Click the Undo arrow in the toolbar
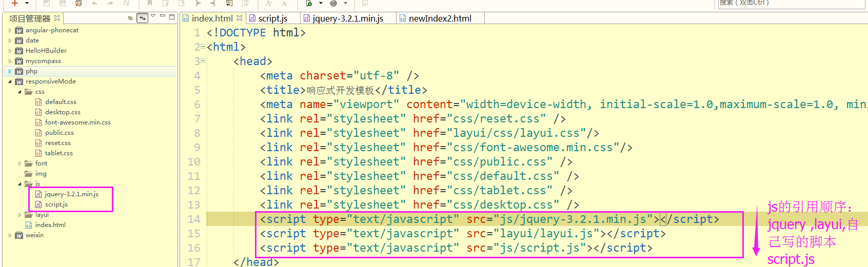 (x=94, y=3)
